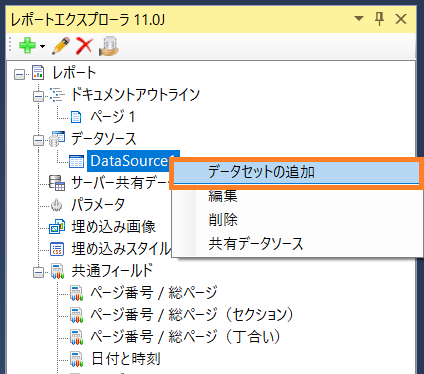Select パラメータ in the tree
The height and width of the screenshot is (374, 424).
click(98, 205)
